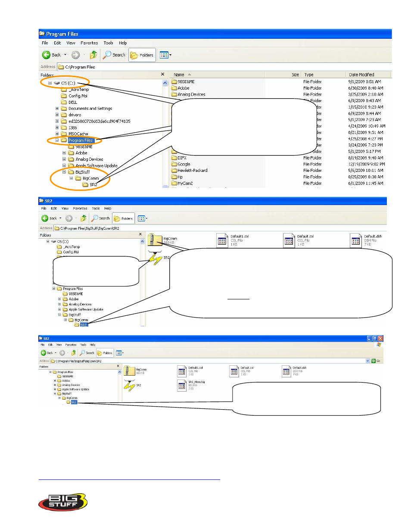
Task: Close the Folders pane in Program Files window
Action: (162, 75)
